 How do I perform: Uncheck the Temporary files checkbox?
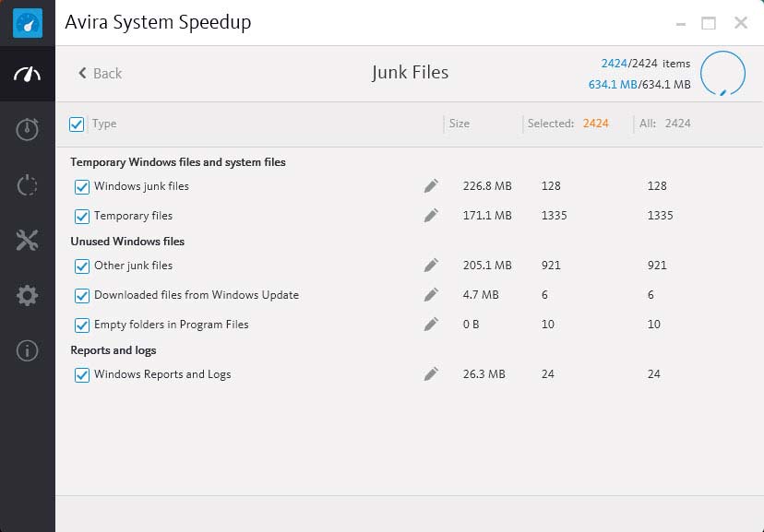(82, 216)
